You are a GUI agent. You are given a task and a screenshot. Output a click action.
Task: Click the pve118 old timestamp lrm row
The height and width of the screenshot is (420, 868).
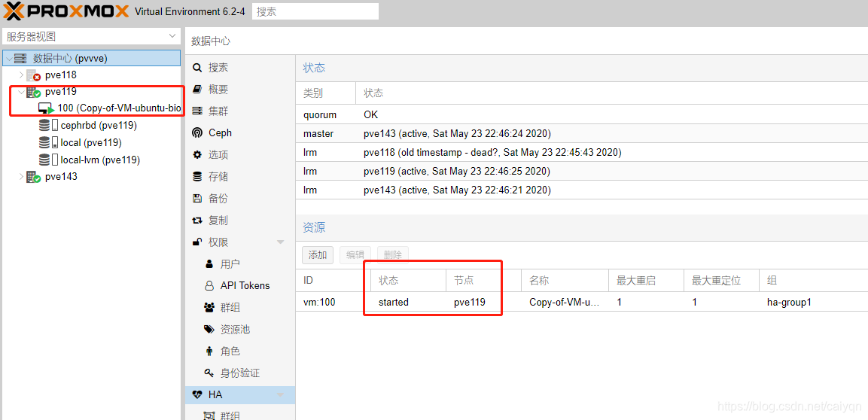[x=582, y=152]
